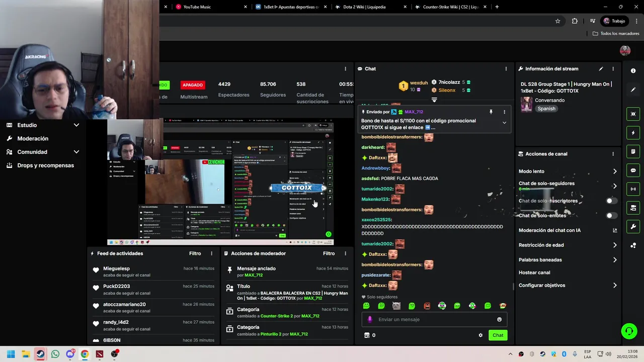Open the browser extensions puzzle icon
644x362 pixels.
tap(575, 21)
